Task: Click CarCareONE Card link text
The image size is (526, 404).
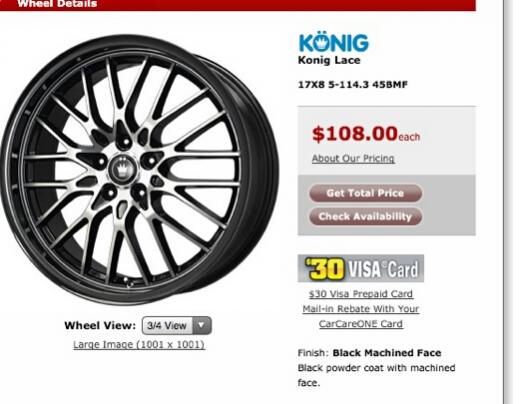Action: (x=361, y=324)
